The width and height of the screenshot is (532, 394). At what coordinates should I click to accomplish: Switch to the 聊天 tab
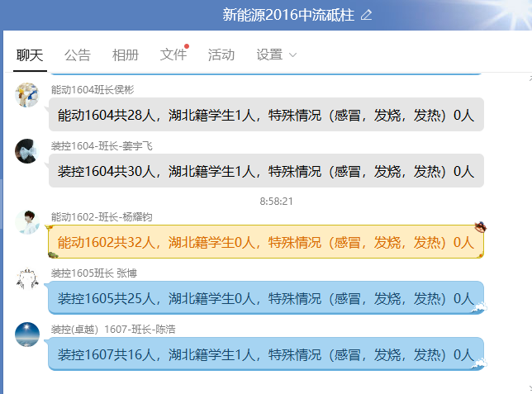(x=30, y=55)
